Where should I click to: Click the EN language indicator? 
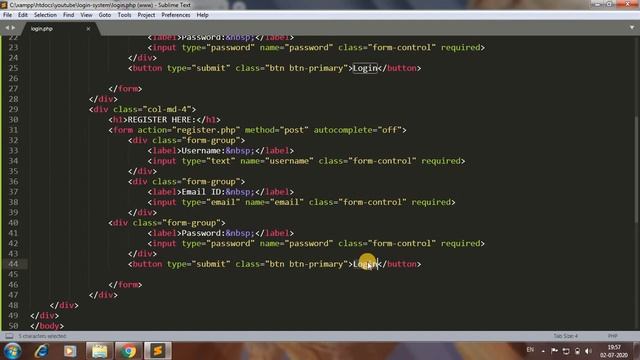pyautogui.click(x=530, y=350)
